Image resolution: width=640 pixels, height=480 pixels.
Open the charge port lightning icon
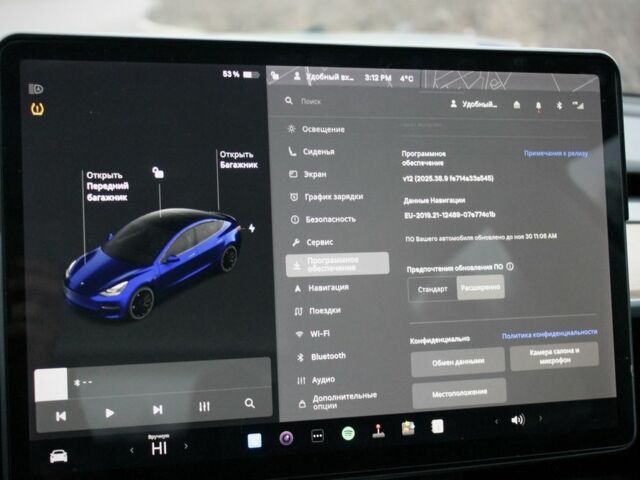tap(251, 228)
